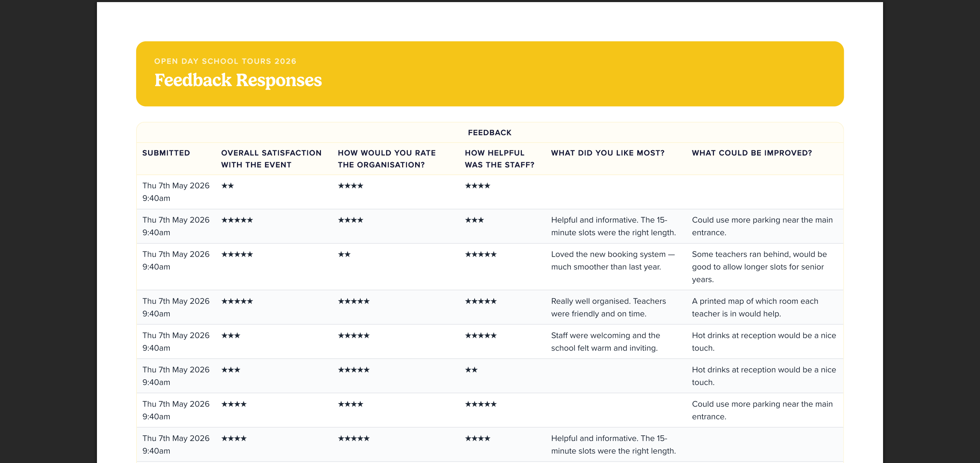This screenshot has width=980, height=463.
Task: Select 'OVERALL SATISFACTION WITH THE EVENT' column header
Action: coord(271,159)
